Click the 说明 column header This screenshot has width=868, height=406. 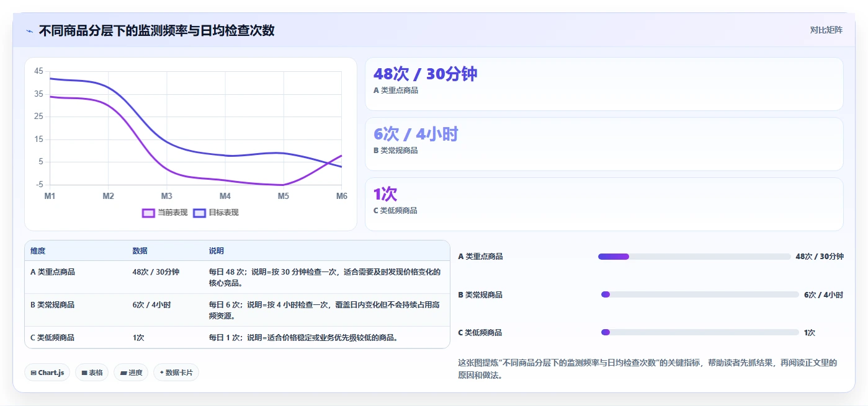point(216,251)
